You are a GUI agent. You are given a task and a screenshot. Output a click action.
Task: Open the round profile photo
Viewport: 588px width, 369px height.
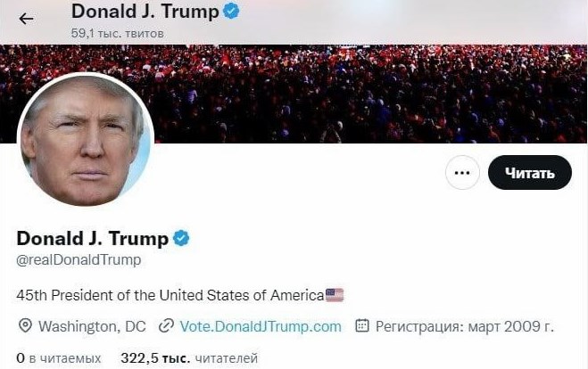[86, 140]
